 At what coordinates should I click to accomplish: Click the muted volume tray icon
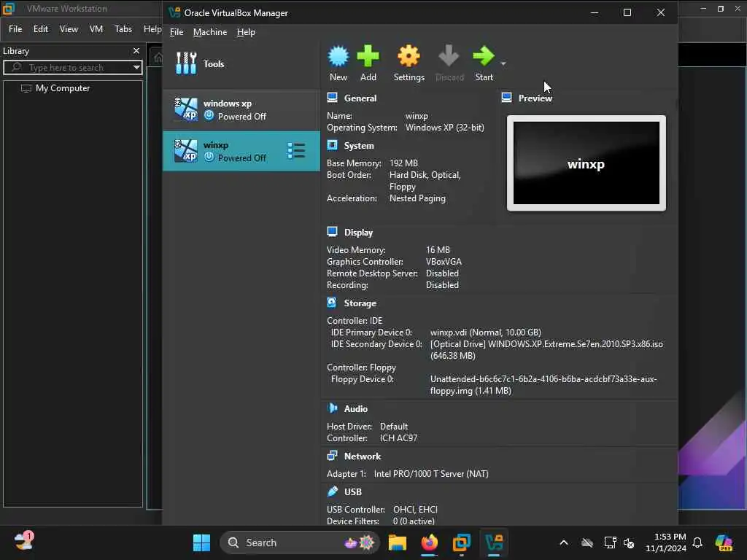click(x=629, y=542)
